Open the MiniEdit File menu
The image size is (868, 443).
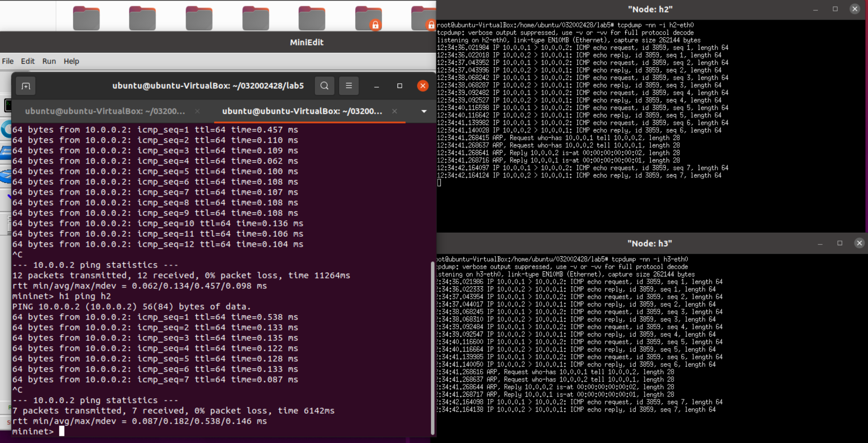pos(8,61)
